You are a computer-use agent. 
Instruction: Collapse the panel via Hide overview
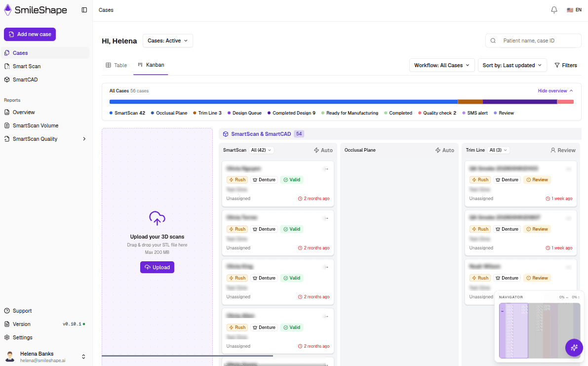(555, 91)
